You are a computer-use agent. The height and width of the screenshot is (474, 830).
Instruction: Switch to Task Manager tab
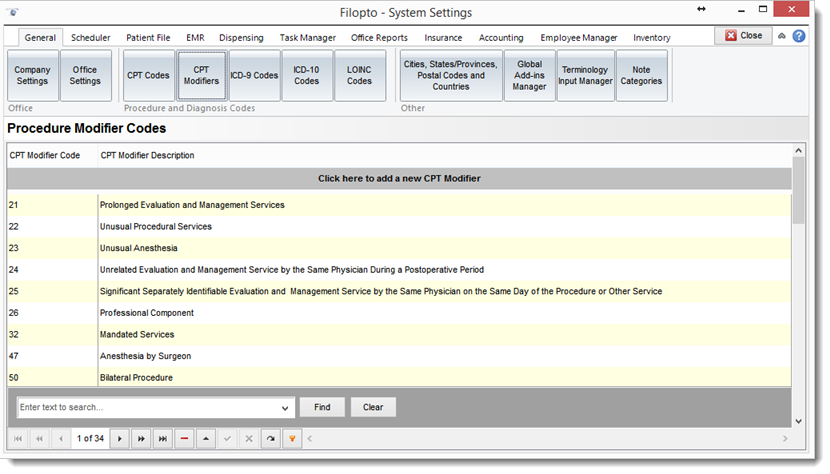click(x=308, y=38)
